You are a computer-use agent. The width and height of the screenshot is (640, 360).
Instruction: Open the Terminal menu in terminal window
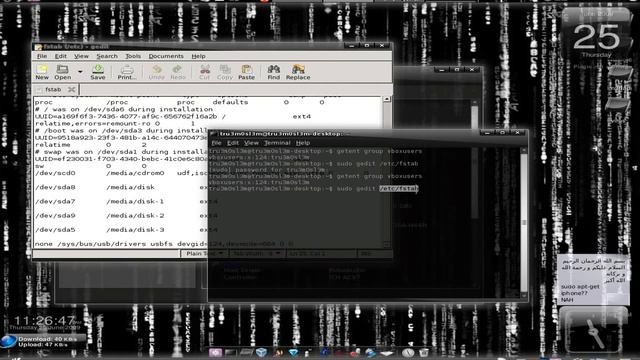[277, 143]
